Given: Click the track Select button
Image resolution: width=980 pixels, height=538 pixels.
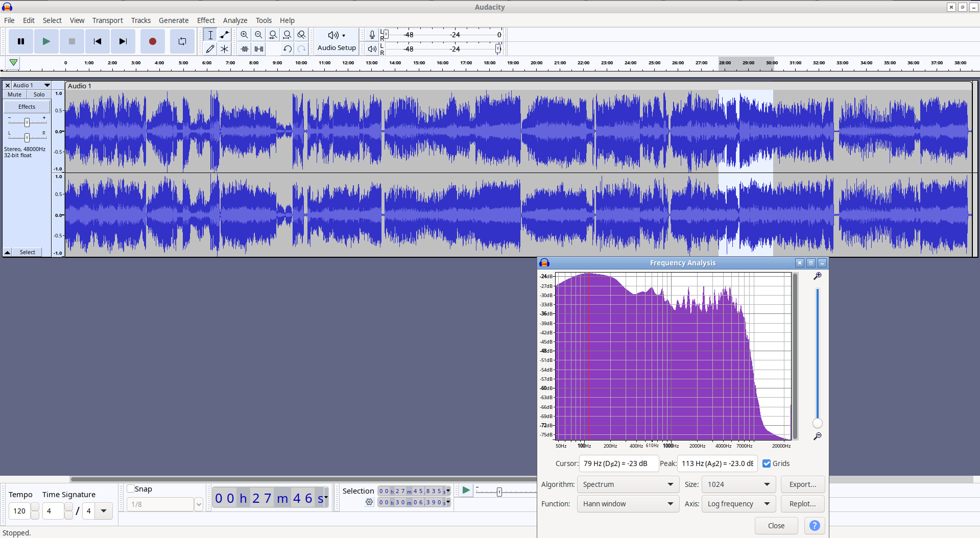Looking at the screenshot, I should (28, 252).
